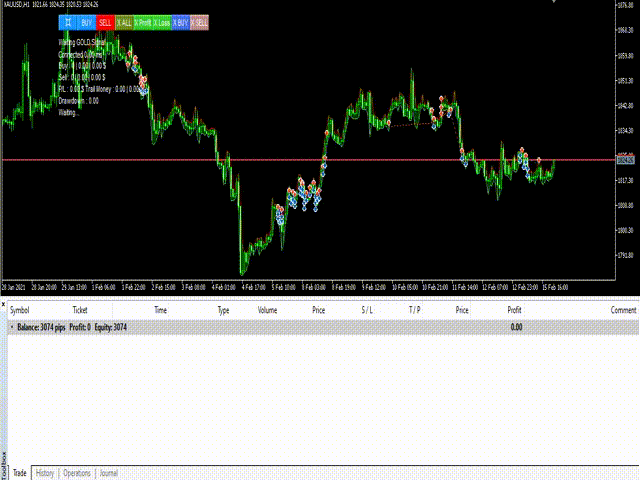The image size is (640, 480).
Task: Click the Comment column header
Action: click(623, 310)
